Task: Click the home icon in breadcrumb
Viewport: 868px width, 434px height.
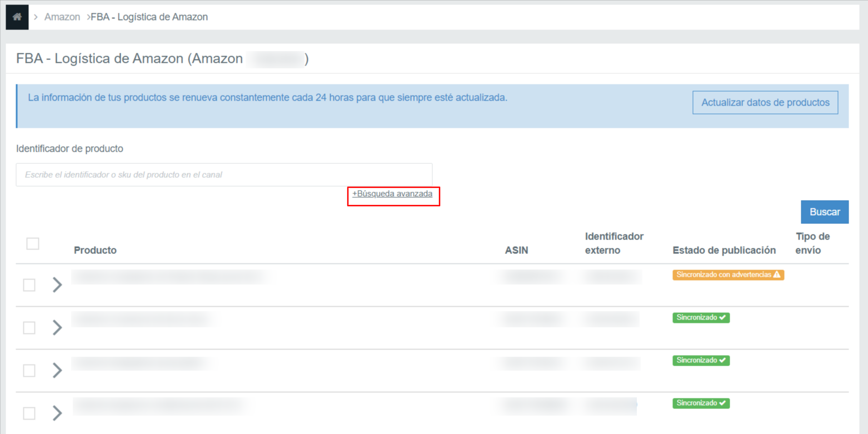Action: (x=17, y=17)
